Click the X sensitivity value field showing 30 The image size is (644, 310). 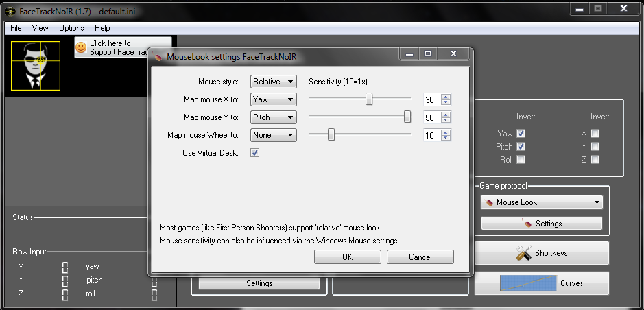point(431,99)
